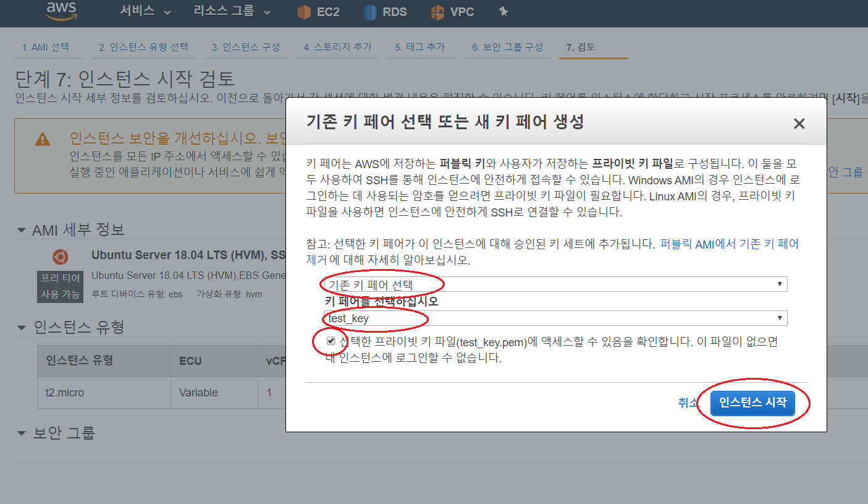Click the 프리 티어 사용 가능 badge

pos(60,286)
